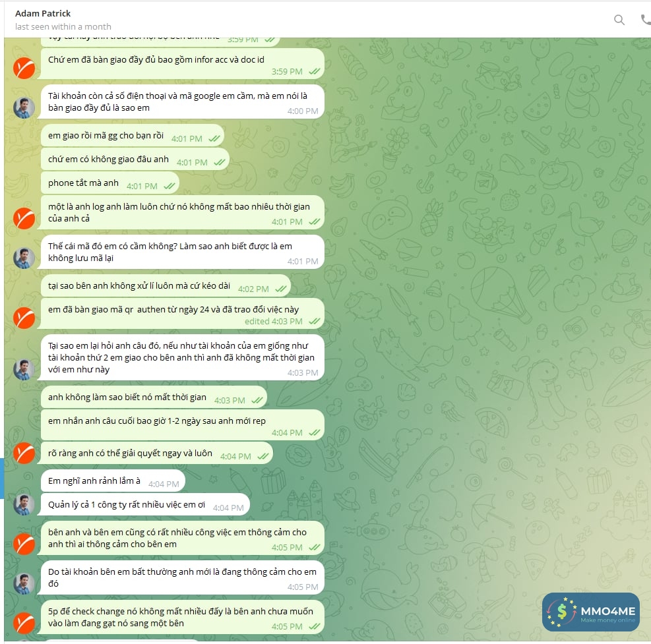Viewport: 651px width, 644px height.
Task: Start a call with the phone icon
Action: click(646, 20)
